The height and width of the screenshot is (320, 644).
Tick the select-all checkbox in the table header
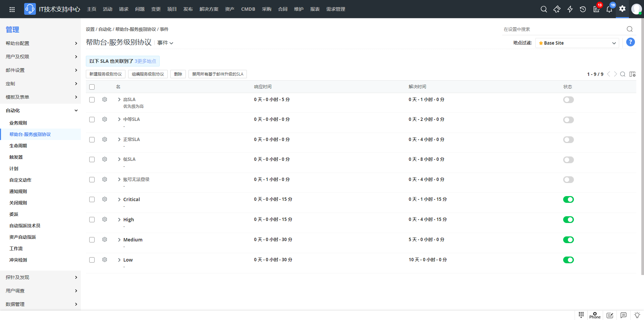tap(92, 87)
